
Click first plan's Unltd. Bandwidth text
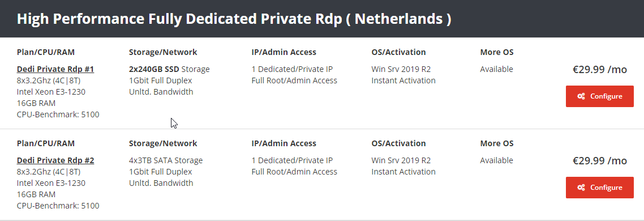point(161,92)
